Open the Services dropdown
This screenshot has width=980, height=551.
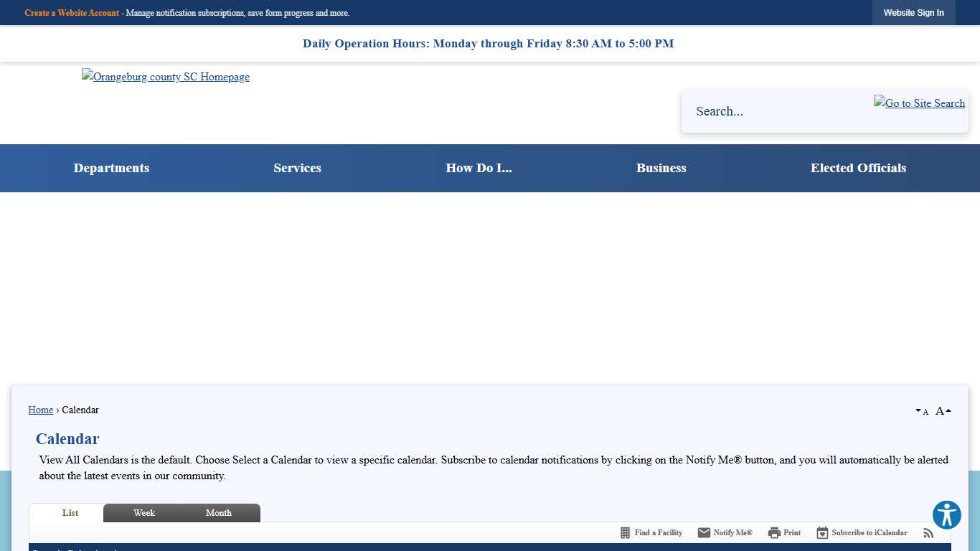click(297, 168)
